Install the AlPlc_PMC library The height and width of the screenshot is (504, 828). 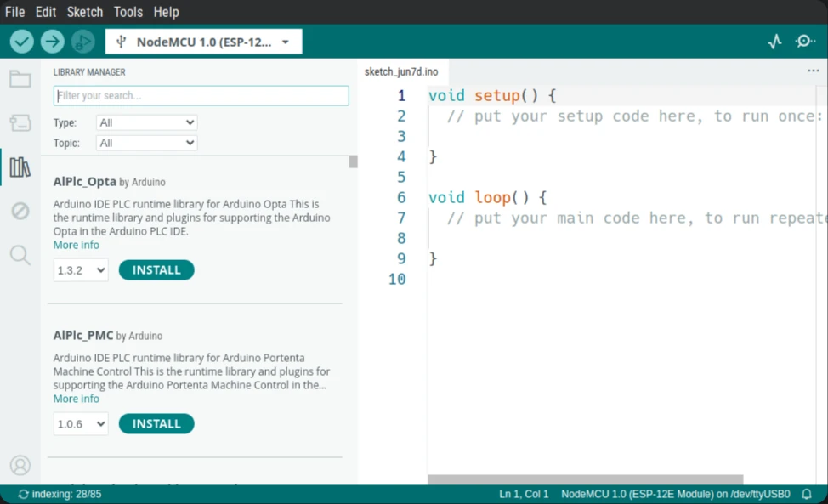[156, 424]
